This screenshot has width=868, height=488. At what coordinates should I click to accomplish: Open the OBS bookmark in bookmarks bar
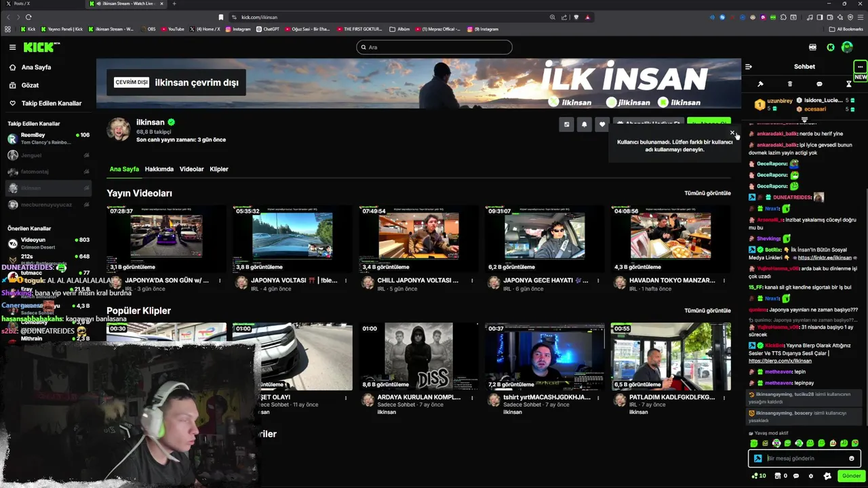tap(147, 29)
